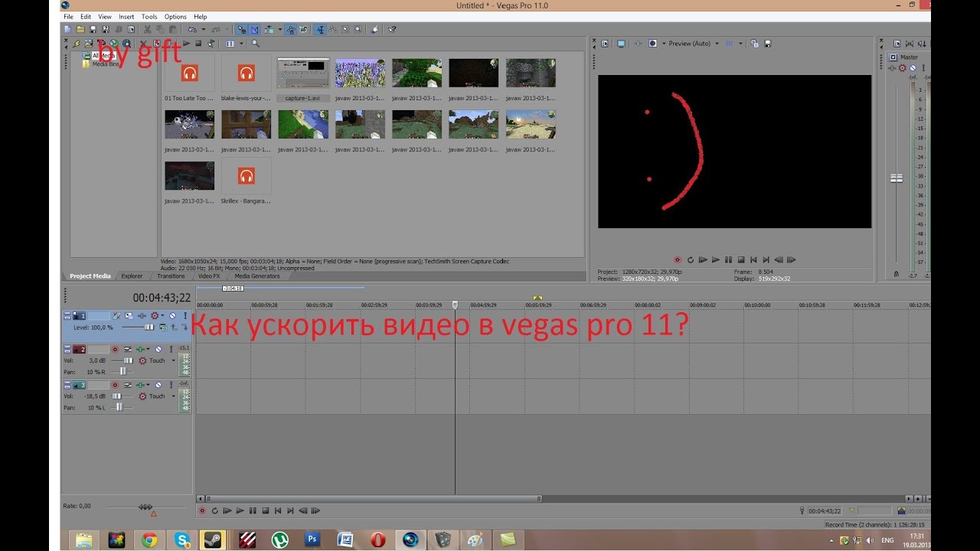Cut selection with the scissors icon
The height and width of the screenshot is (551, 980).
pos(147,30)
